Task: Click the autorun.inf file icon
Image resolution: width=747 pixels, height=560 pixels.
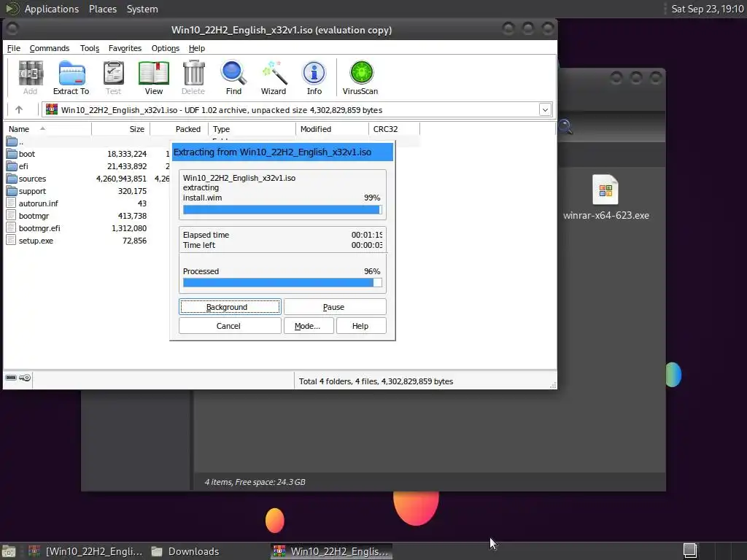Action: pyautogui.click(x=11, y=203)
